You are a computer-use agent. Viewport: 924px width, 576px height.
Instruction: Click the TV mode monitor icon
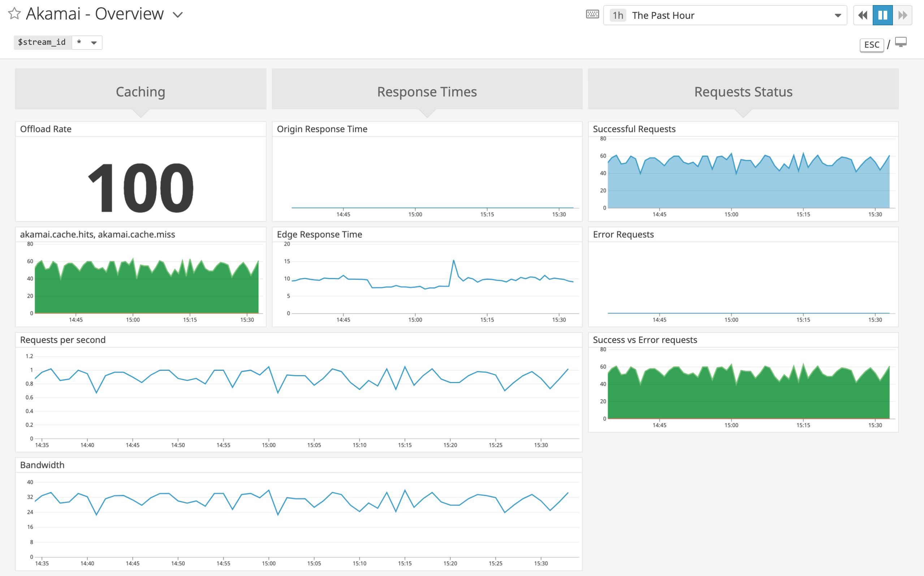click(x=901, y=42)
